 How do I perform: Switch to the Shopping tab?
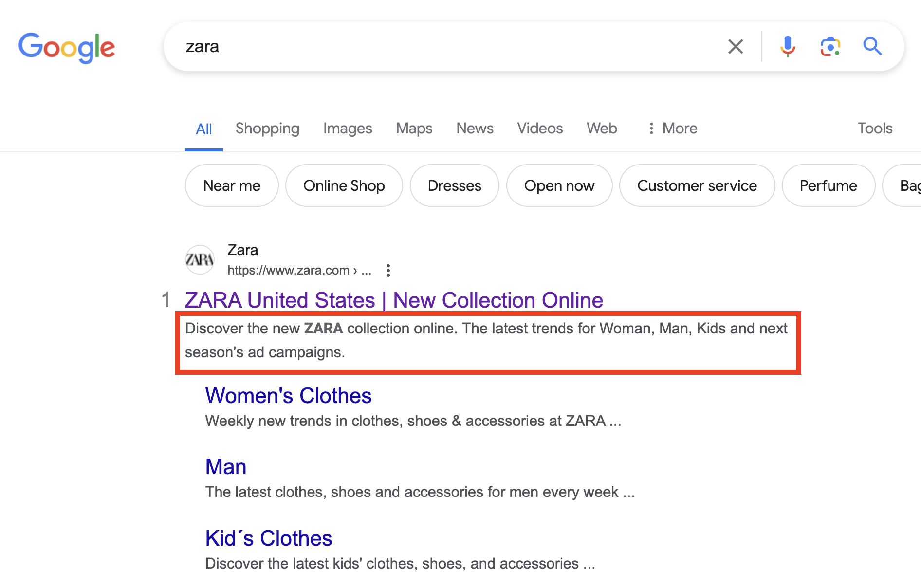tap(267, 129)
